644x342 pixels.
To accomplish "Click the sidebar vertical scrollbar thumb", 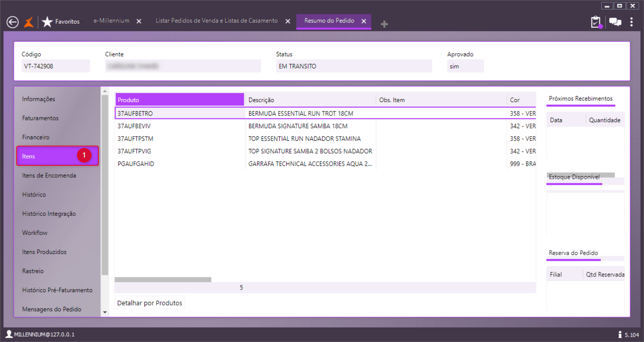I will click(x=105, y=185).
